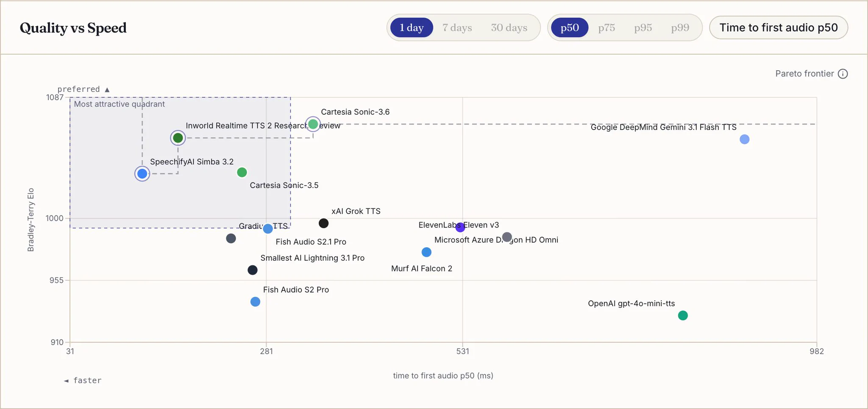This screenshot has width=868, height=409.
Task: Open the Time to first audio p50 selector
Action: pyautogui.click(x=779, y=28)
